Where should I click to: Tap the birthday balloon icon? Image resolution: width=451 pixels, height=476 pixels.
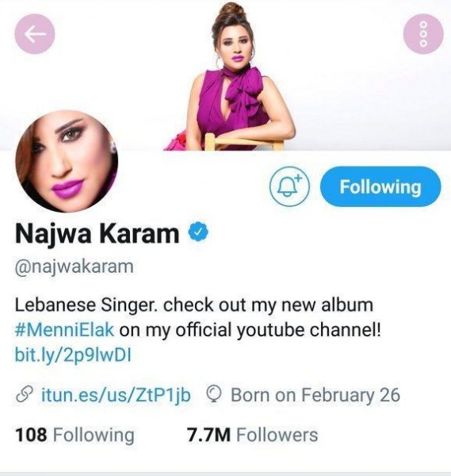(x=215, y=395)
